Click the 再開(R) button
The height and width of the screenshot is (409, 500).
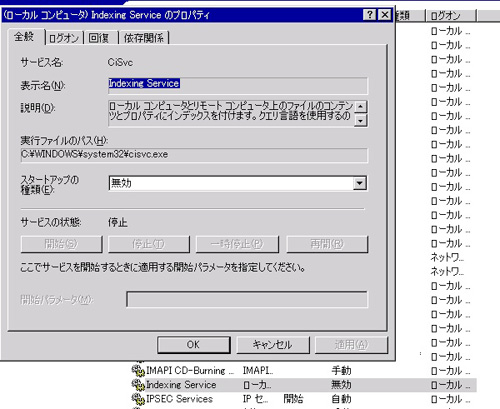click(x=327, y=244)
